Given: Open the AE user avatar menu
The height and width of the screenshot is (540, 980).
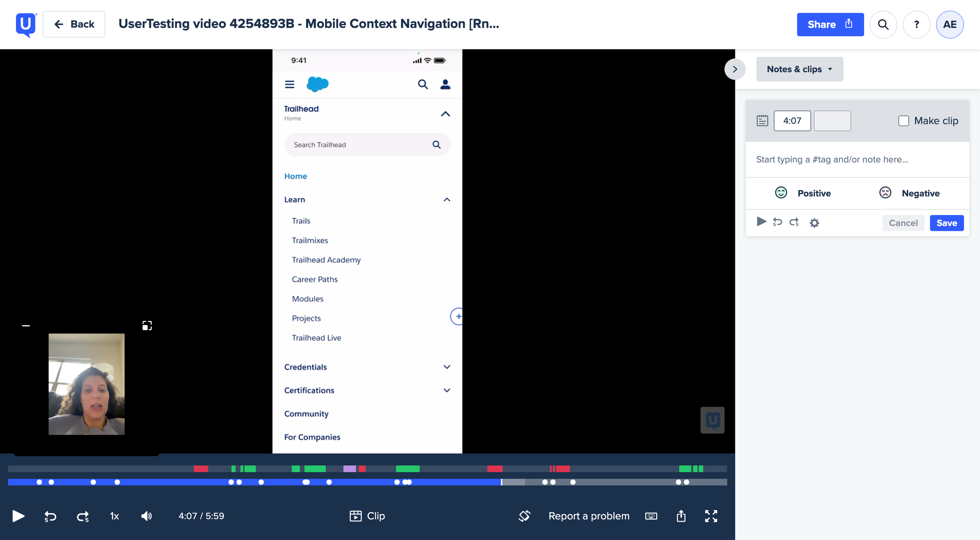Looking at the screenshot, I should [x=950, y=25].
